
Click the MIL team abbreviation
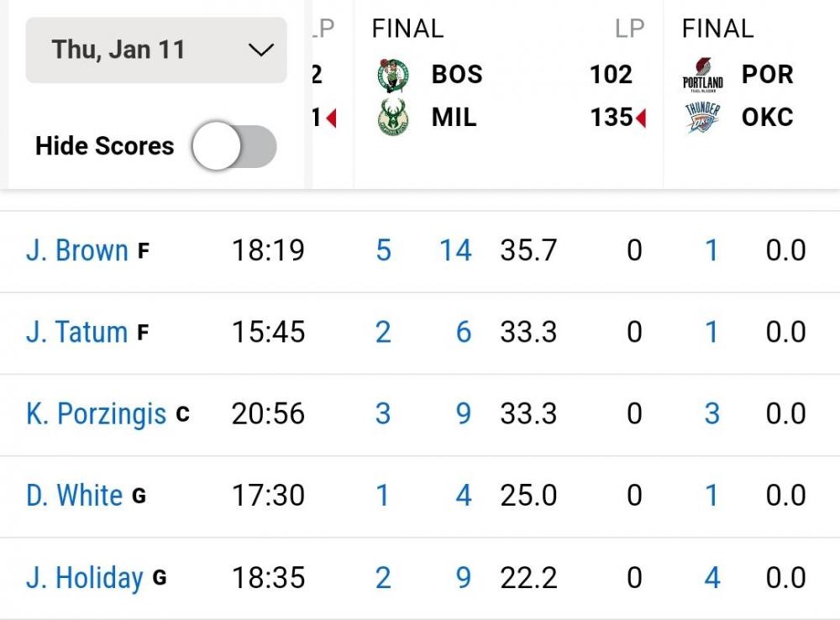[x=454, y=118]
